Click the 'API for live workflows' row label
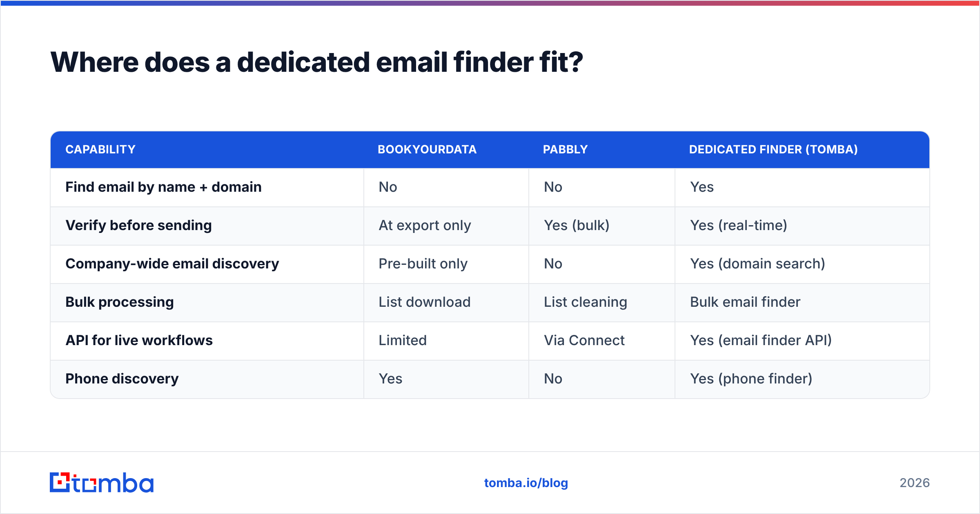 click(x=139, y=340)
